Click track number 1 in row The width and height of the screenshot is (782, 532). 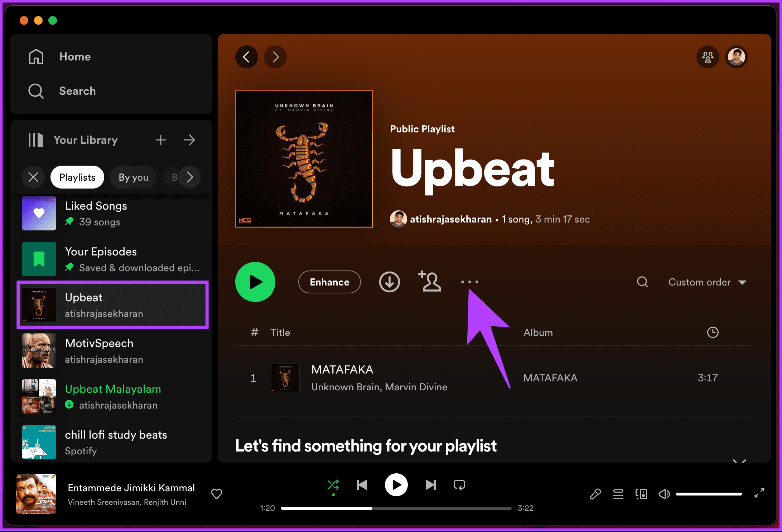click(x=254, y=378)
